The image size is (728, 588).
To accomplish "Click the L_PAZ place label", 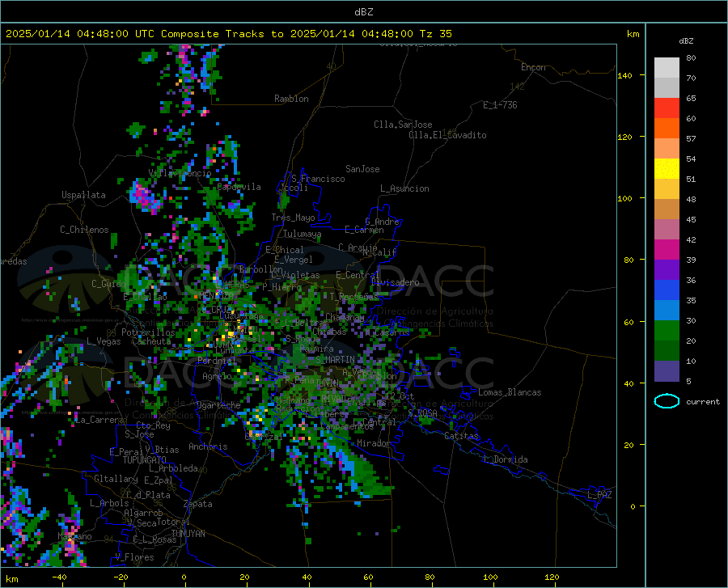I will click(x=599, y=495).
